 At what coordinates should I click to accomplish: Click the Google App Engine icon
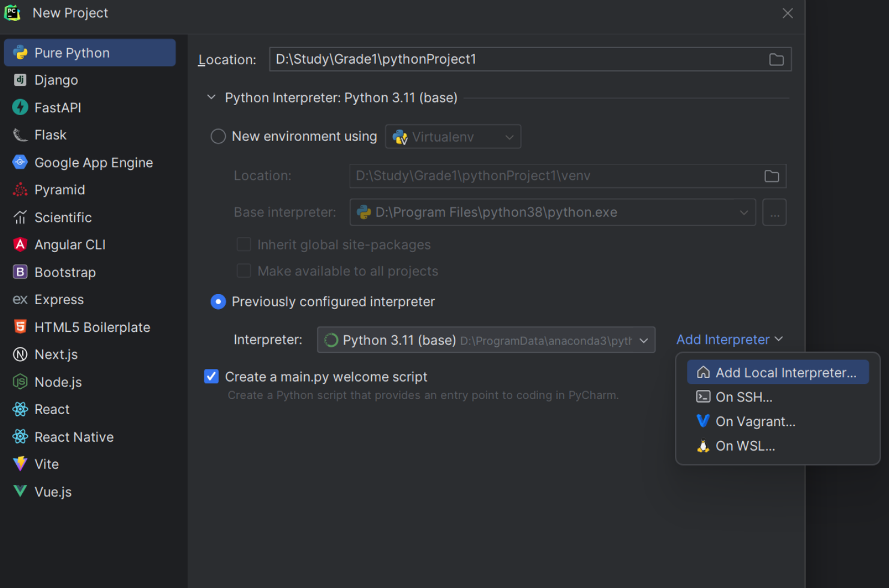pos(20,162)
